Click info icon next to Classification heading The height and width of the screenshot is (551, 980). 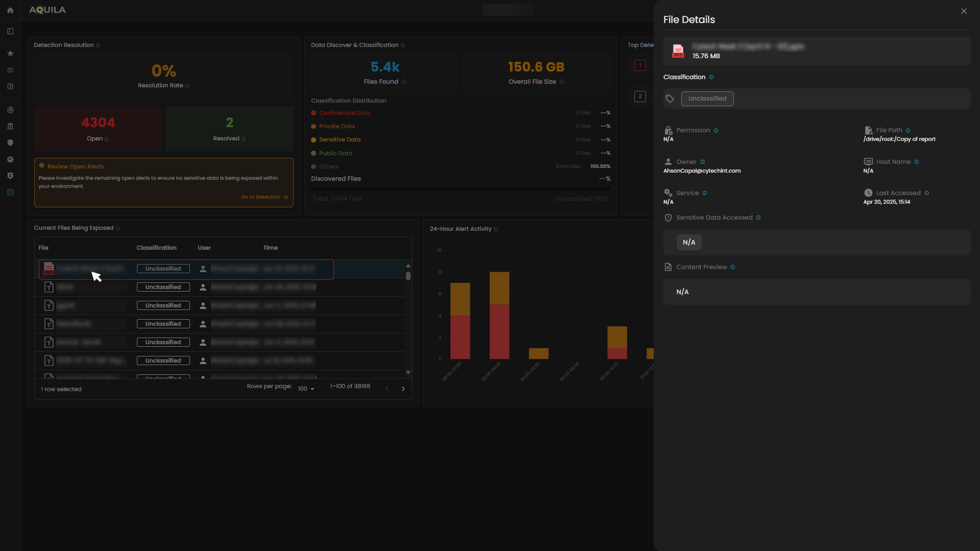point(711,77)
